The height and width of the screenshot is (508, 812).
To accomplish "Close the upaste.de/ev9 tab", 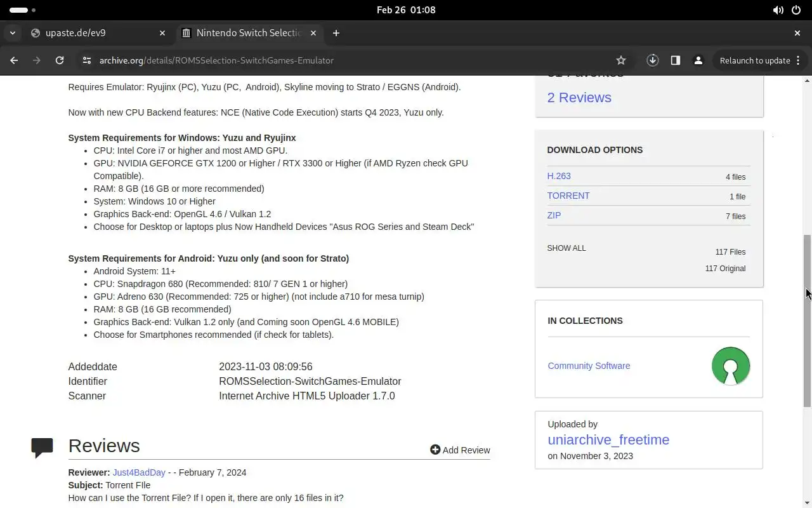I will click(162, 33).
